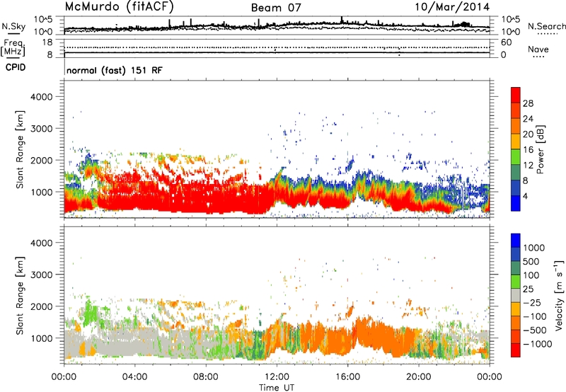This screenshot has width=566, height=392.
Task: Click the 'N.Sky' legend label
Action: (x=13, y=26)
